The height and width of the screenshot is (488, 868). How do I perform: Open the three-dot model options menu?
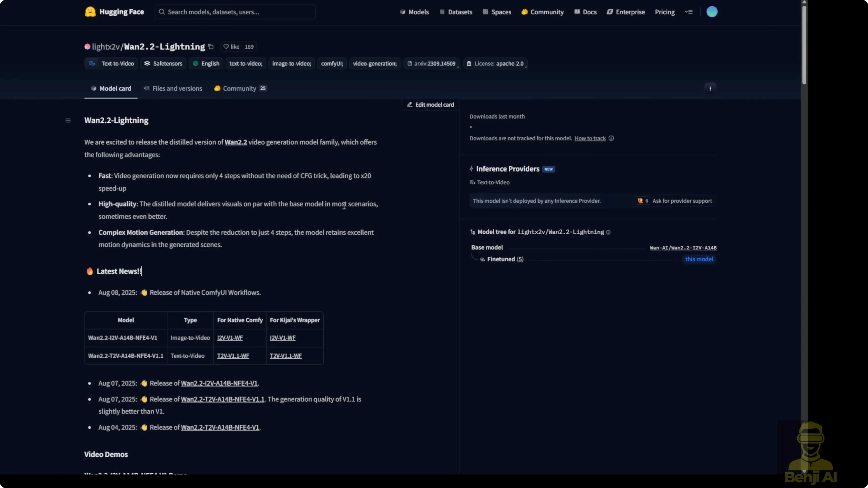click(x=710, y=89)
